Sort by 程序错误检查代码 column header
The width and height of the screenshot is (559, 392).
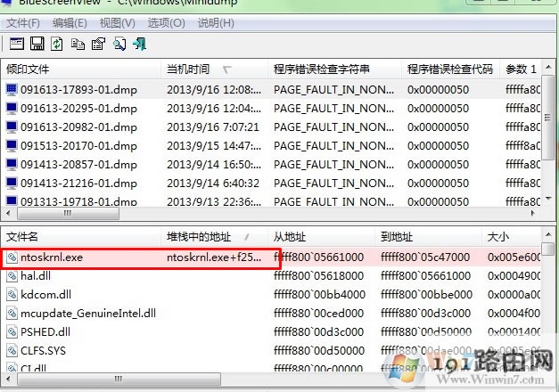(450, 69)
